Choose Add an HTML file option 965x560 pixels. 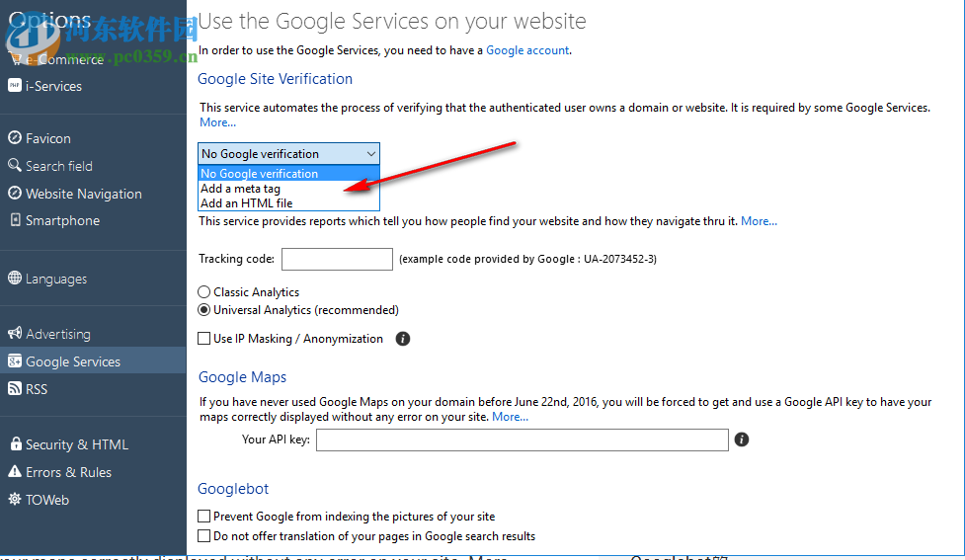pyautogui.click(x=288, y=203)
